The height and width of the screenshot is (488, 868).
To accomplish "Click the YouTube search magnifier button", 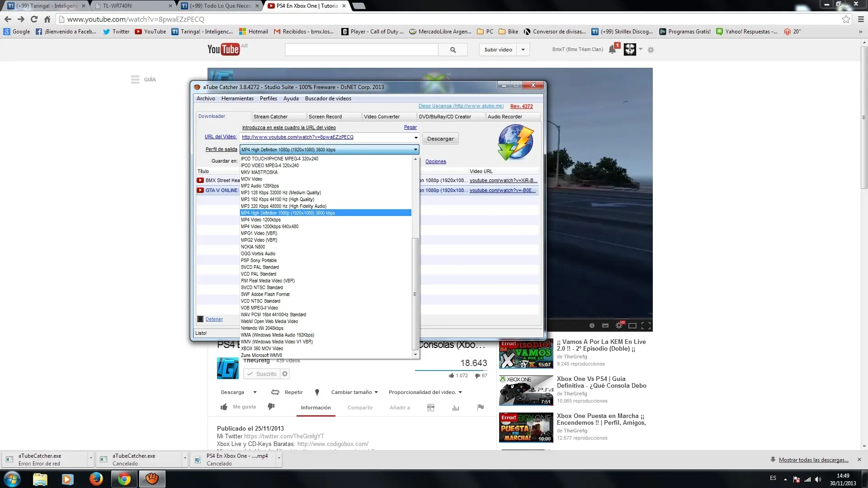I will [x=453, y=50].
